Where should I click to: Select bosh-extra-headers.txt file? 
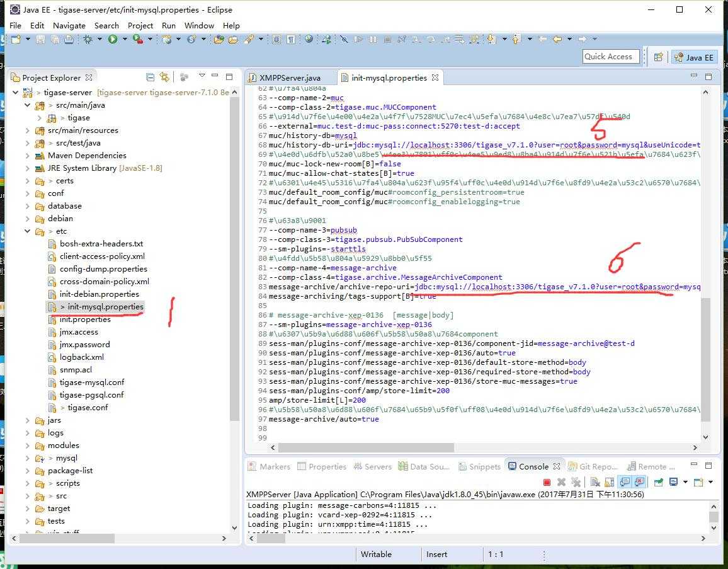101,243
